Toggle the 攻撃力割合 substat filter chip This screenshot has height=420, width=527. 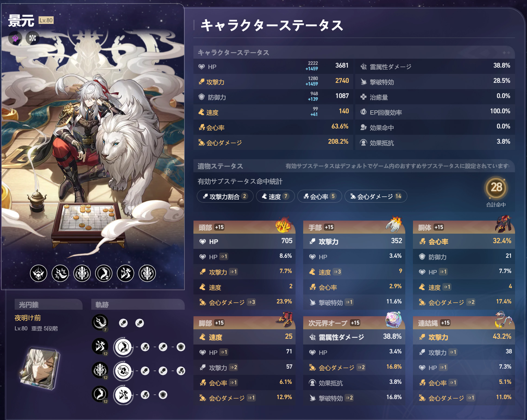click(225, 196)
